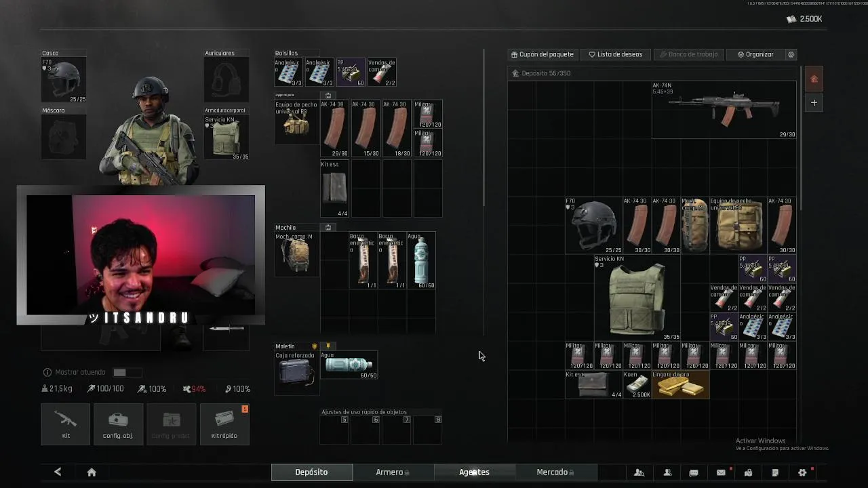Open Lista de deseos
The image size is (868, 488).
pos(615,54)
